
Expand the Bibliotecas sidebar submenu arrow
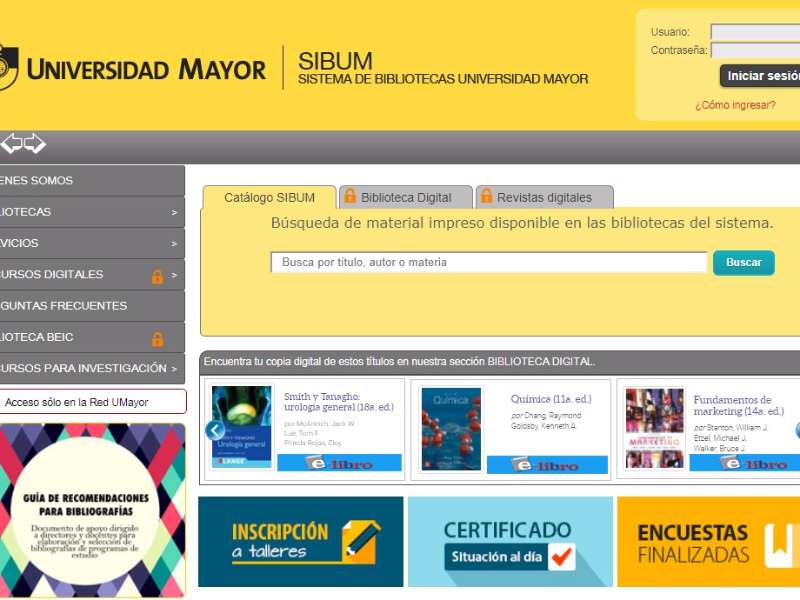click(174, 212)
